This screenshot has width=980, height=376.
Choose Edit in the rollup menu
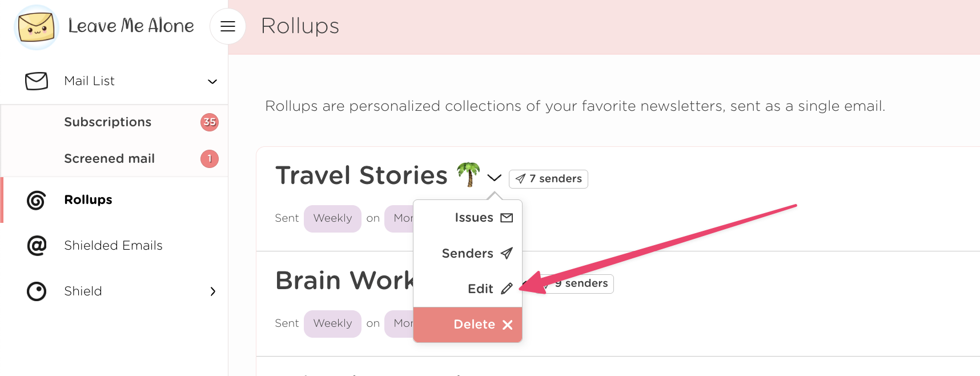point(489,289)
